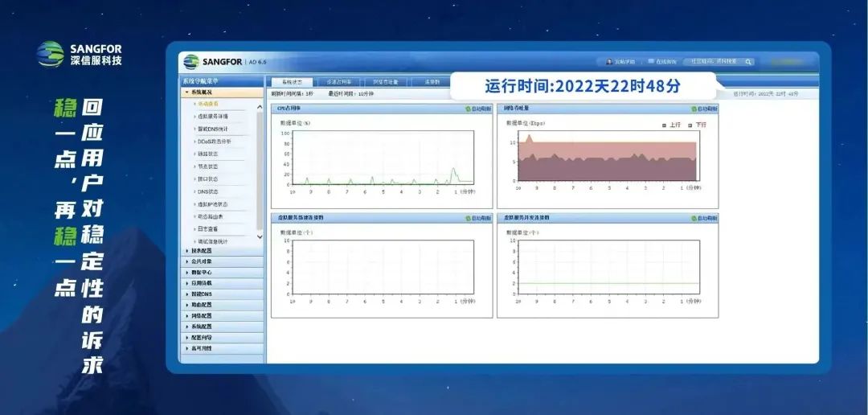
Task: Click the sidebar scroll-up arrow
Action: 260,106
